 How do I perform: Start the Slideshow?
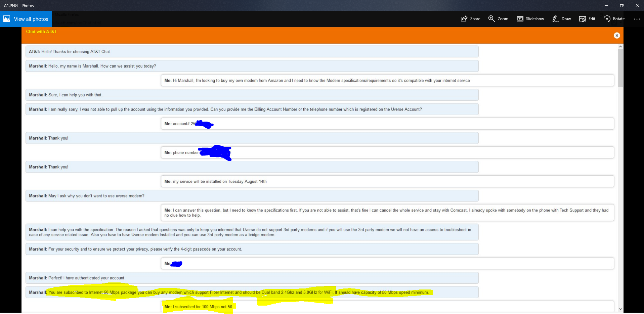pyautogui.click(x=530, y=19)
